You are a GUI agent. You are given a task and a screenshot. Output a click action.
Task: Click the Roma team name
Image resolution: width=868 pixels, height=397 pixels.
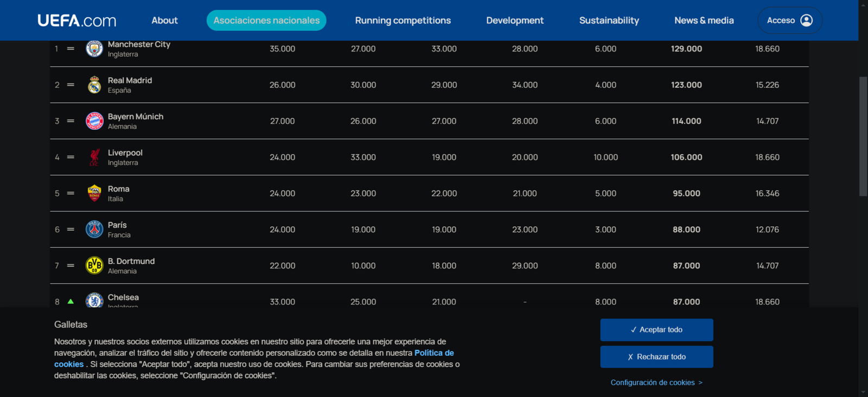coord(118,189)
